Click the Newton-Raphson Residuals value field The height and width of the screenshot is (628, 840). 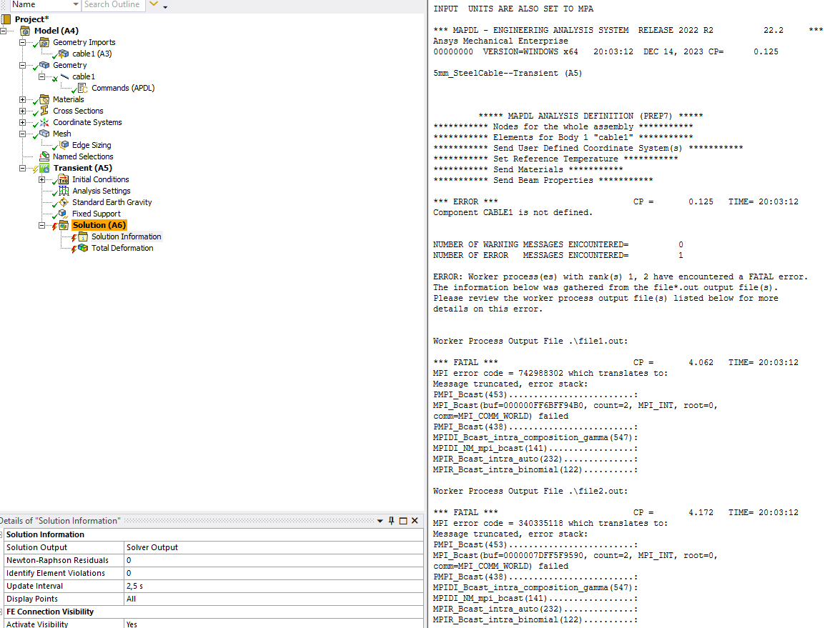pos(274,560)
